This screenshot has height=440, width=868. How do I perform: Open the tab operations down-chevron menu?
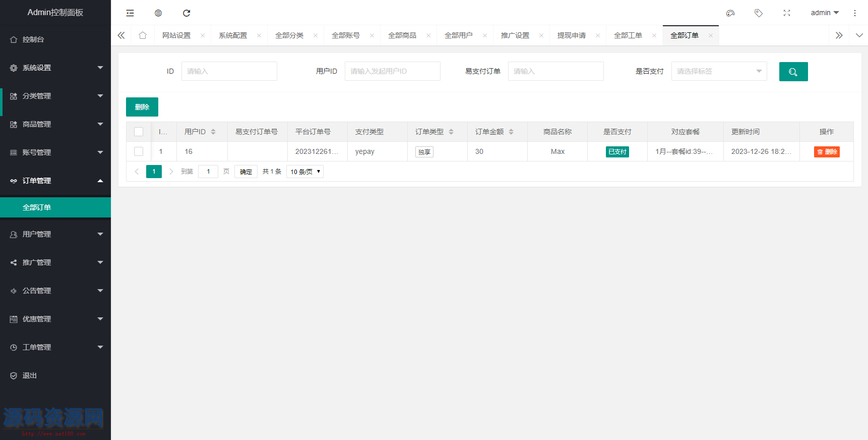[x=859, y=35]
